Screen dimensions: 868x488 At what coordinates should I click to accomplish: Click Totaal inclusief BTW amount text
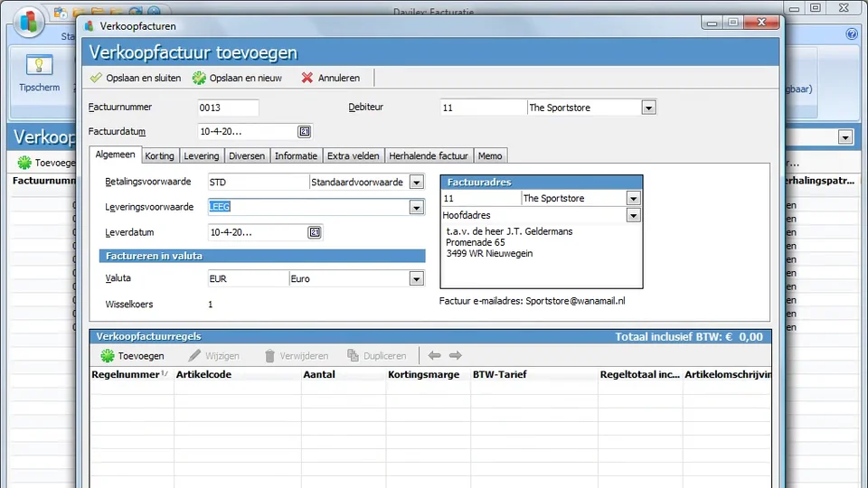[689, 337]
